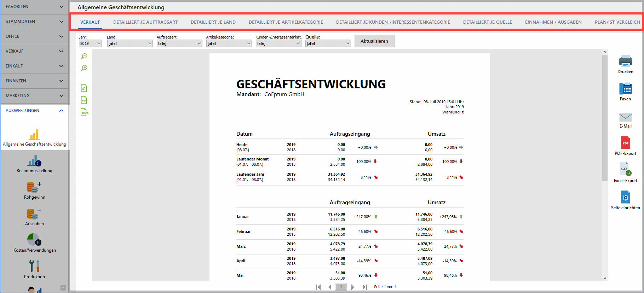Click the 'CoEptum GmbH' Mandant value

284,94
